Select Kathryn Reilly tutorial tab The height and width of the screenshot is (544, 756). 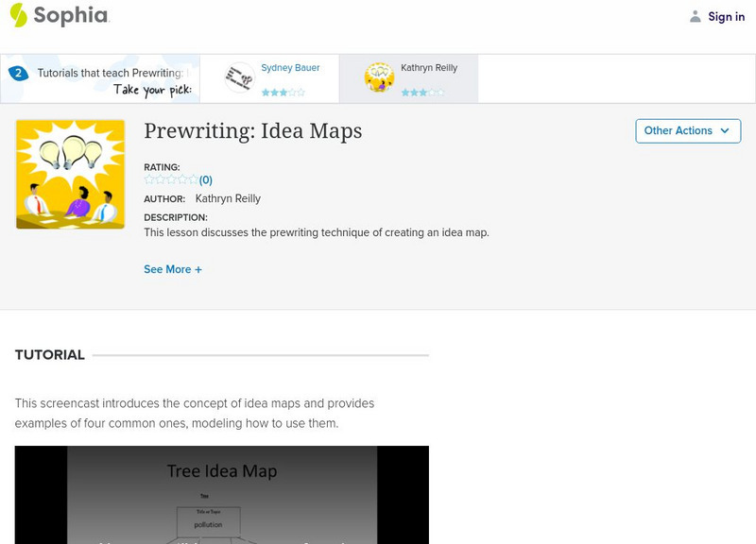(x=408, y=78)
